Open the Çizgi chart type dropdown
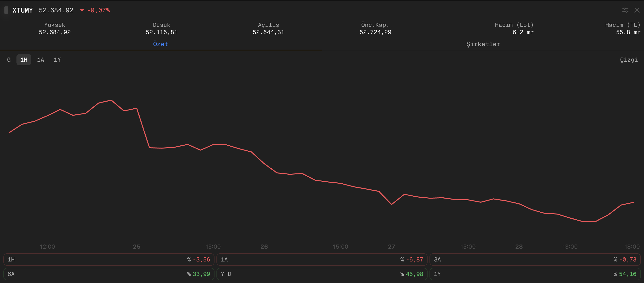This screenshot has width=644, height=283. coord(629,60)
